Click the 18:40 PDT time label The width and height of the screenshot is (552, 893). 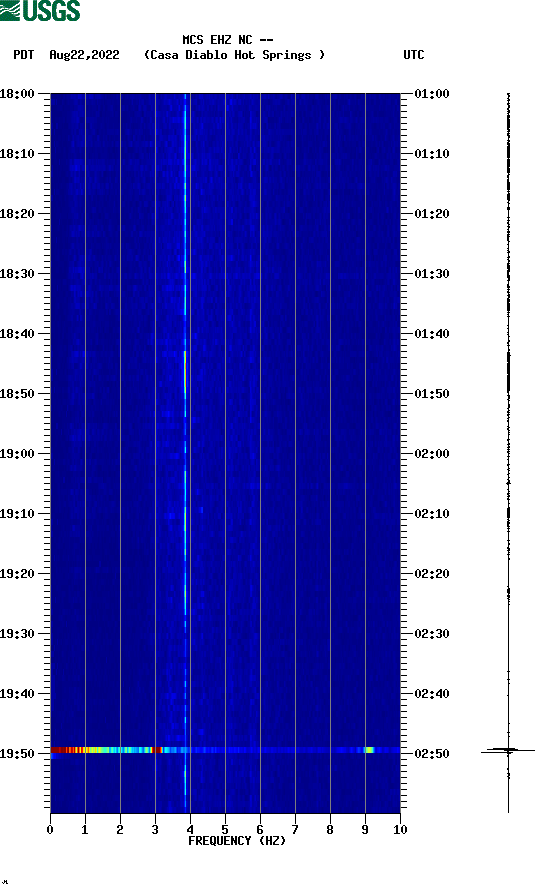click(17, 334)
